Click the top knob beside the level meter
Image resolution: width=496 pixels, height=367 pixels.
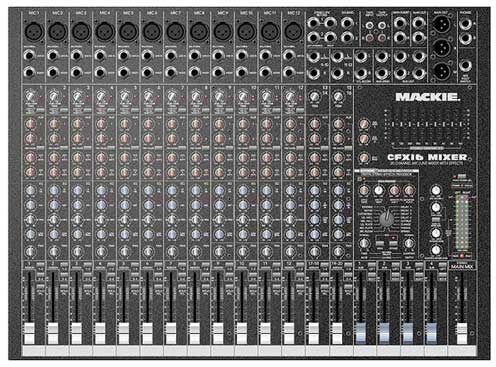(x=436, y=191)
